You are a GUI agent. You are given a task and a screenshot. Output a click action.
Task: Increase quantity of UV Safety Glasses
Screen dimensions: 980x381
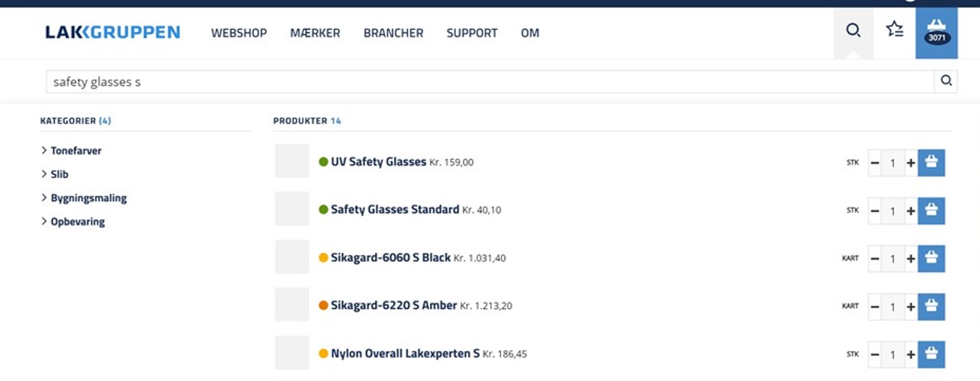[x=910, y=163]
